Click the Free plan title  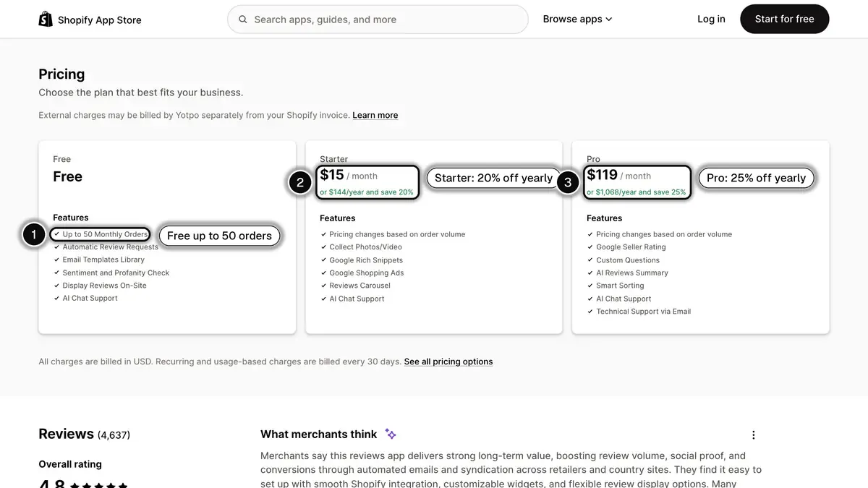pos(67,176)
